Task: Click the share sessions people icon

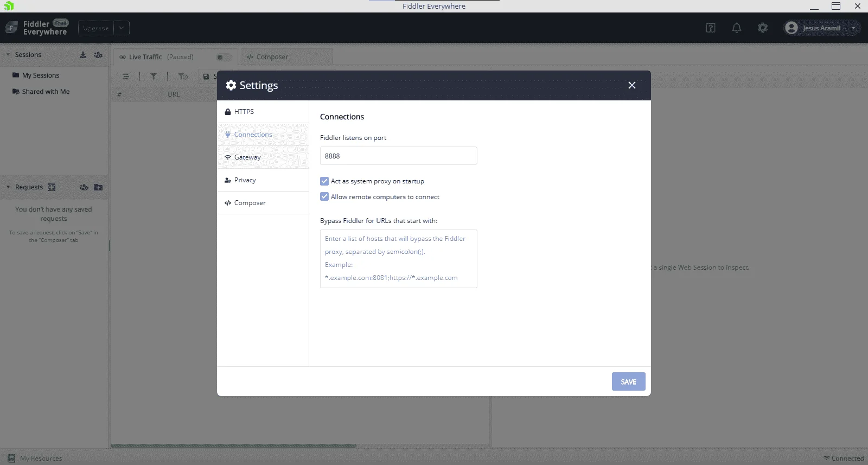Action: (98, 55)
